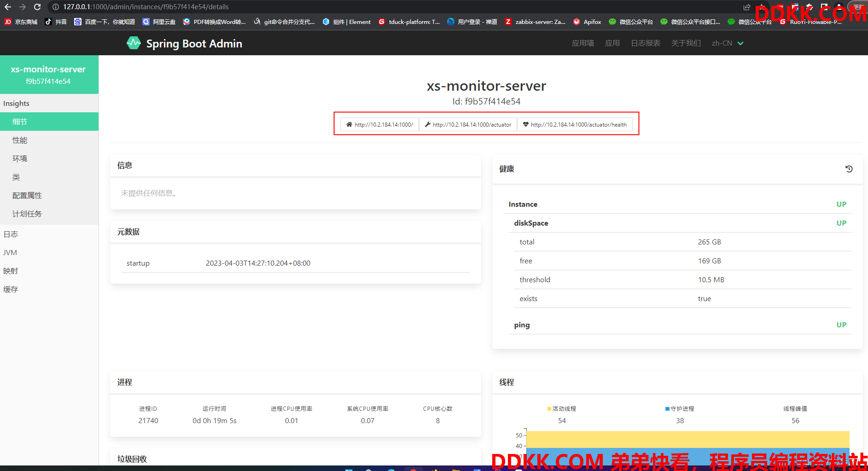868x471 pixels.
Task: Click the xs-monitor-server instance header in sidebar
Action: pos(49,75)
